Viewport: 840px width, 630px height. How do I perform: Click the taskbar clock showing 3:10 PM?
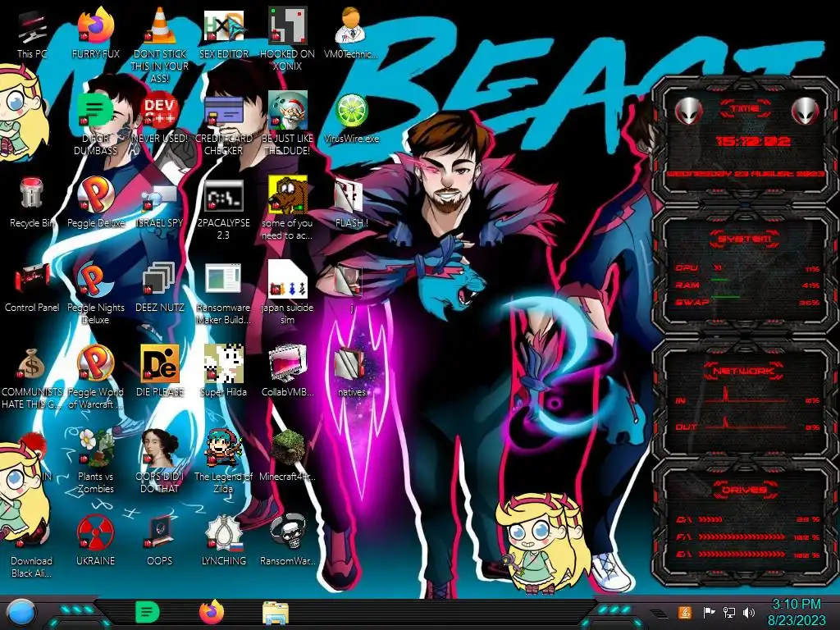(796, 612)
